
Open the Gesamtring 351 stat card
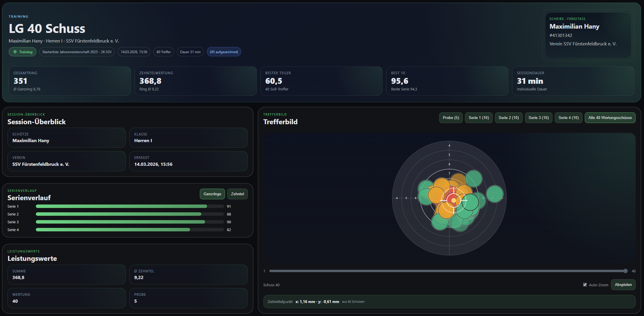coord(70,81)
